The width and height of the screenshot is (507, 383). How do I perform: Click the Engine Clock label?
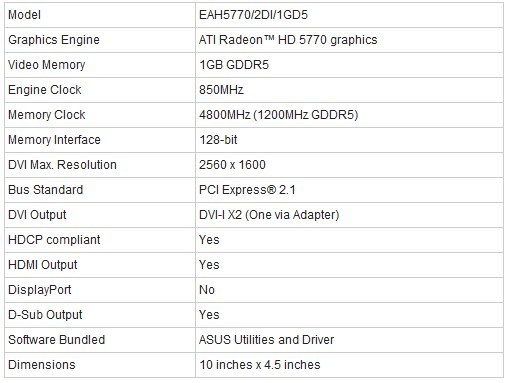point(45,90)
